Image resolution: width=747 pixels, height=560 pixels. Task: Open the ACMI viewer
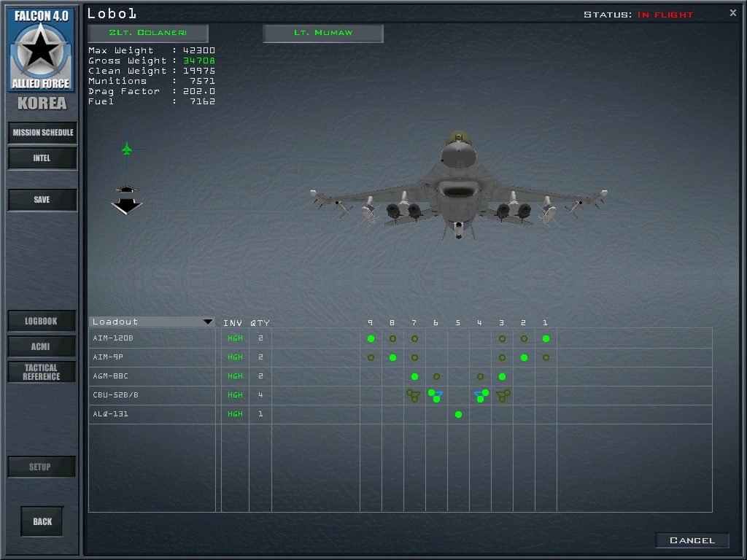pos(42,346)
